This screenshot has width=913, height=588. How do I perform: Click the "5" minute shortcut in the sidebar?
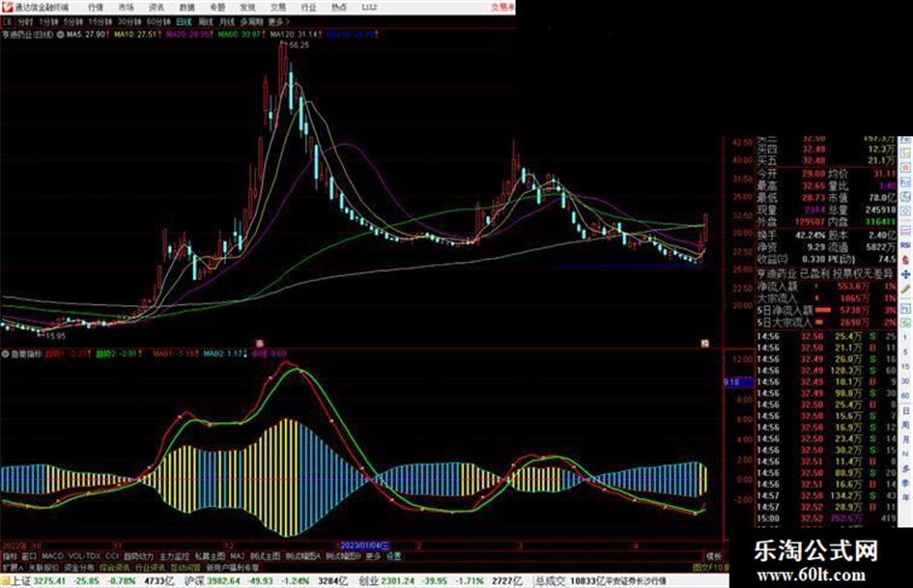tap(905, 351)
